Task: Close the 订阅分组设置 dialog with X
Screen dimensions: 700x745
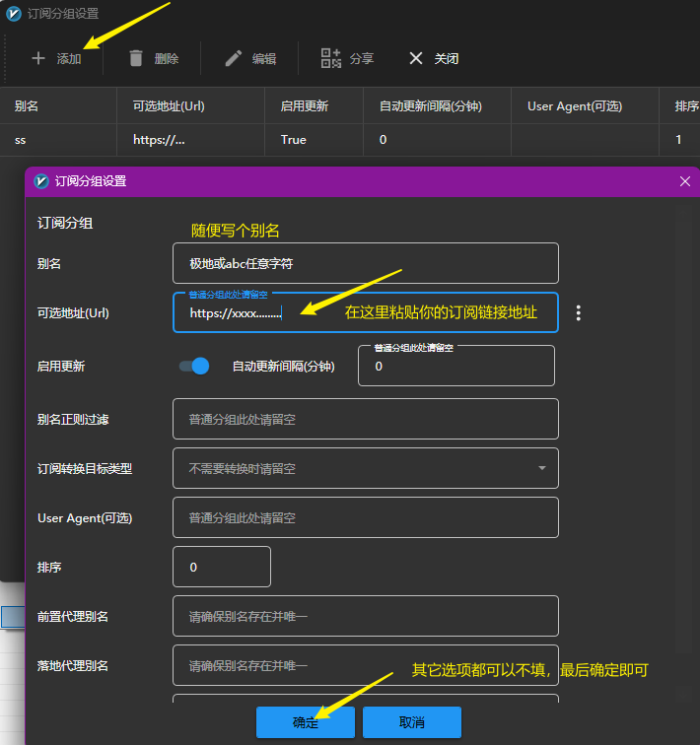Action: [685, 181]
